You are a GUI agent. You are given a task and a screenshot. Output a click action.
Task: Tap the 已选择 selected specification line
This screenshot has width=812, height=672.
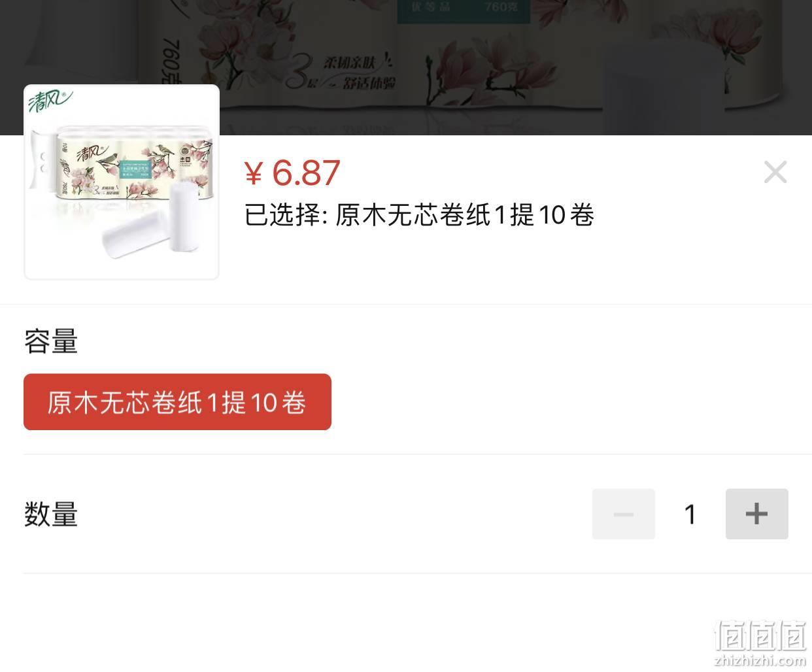click(419, 215)
